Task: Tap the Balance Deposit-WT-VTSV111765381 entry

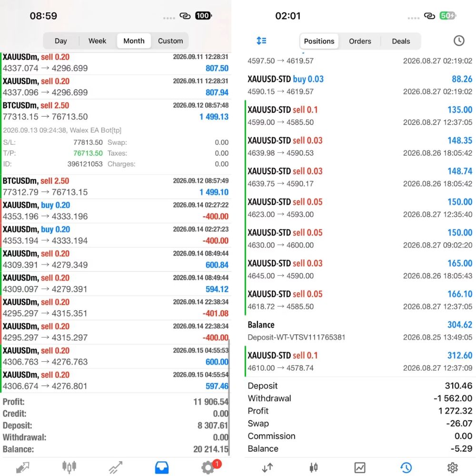Action: (360, 331)
